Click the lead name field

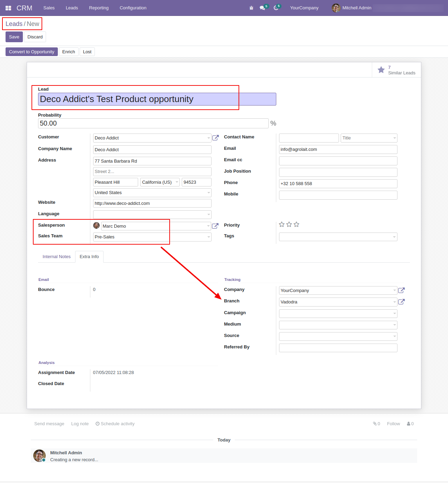[x=157, y=99]
